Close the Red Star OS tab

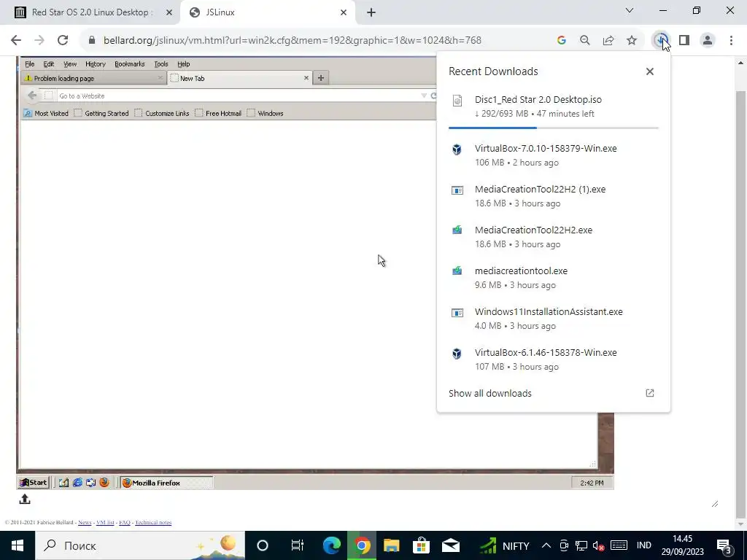pyautogui.click(x=169, y=13)
